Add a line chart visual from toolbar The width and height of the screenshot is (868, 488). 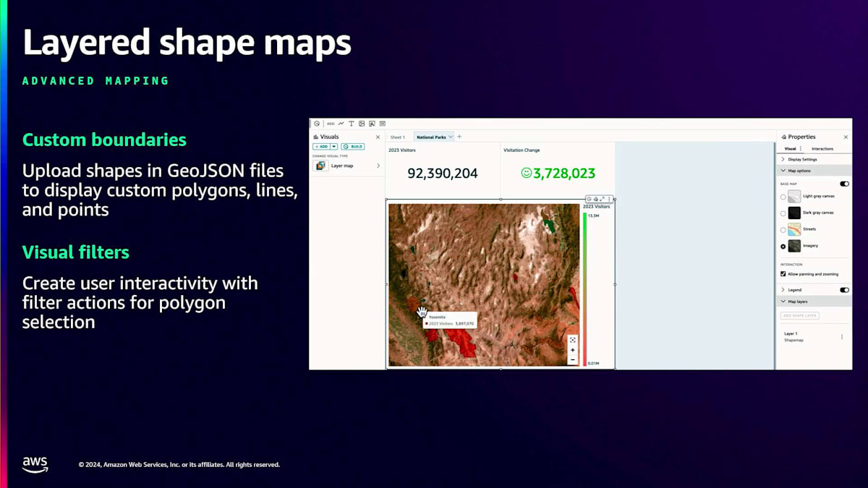click(341, 124)
